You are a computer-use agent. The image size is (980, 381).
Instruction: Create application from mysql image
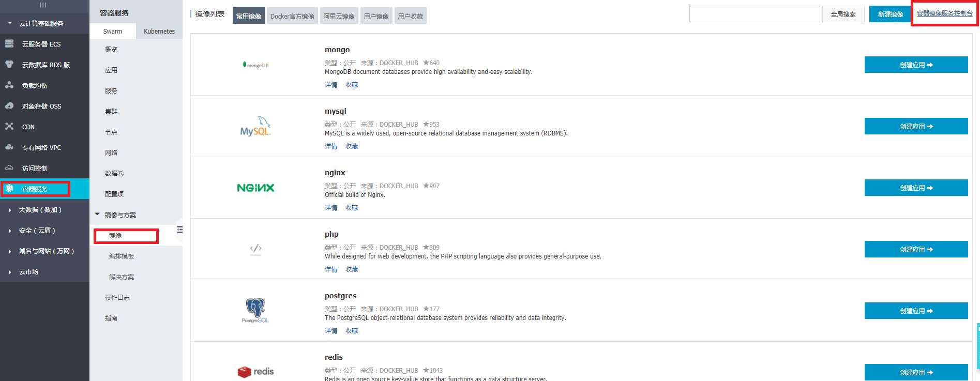[916, 126]
